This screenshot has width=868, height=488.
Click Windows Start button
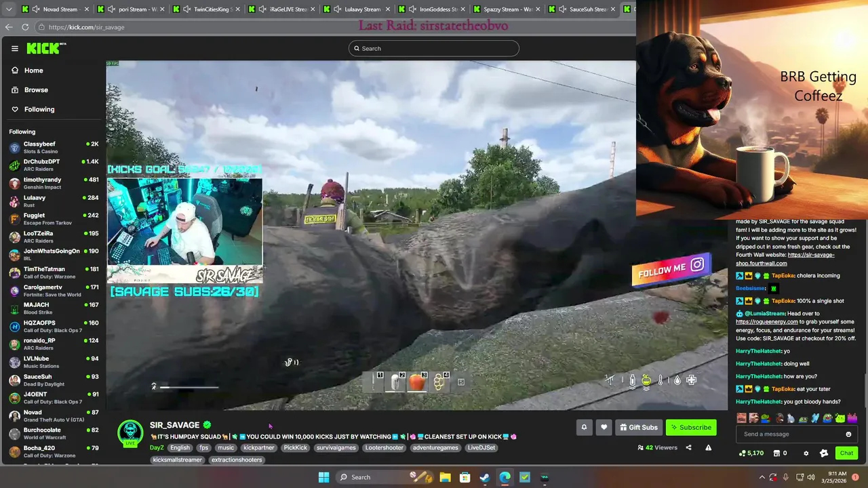click(323, 477)
